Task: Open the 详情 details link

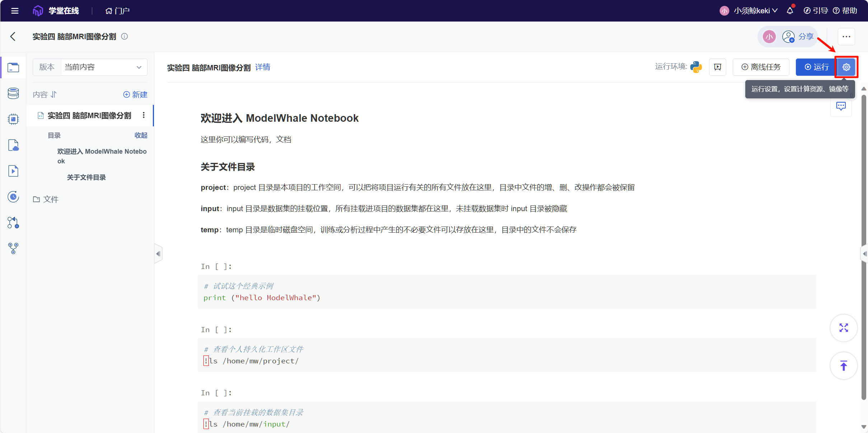Action: click(x=263, y=67)
